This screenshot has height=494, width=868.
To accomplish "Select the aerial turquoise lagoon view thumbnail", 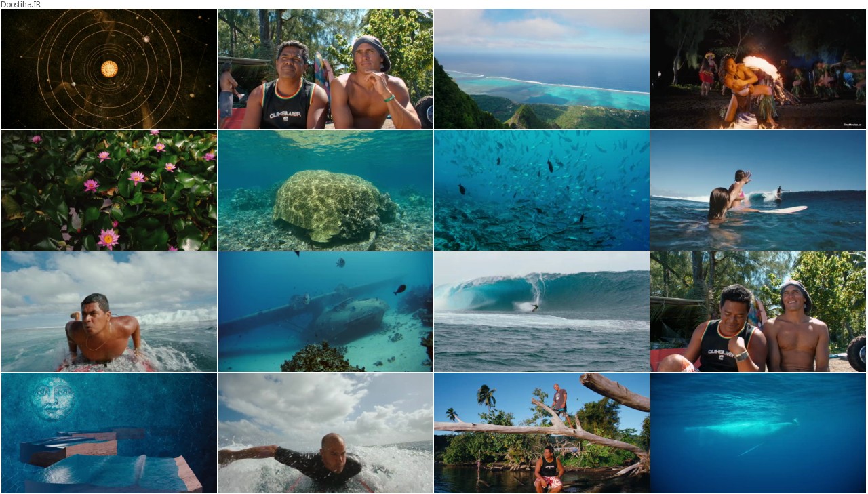I will (x=542, y=69).
